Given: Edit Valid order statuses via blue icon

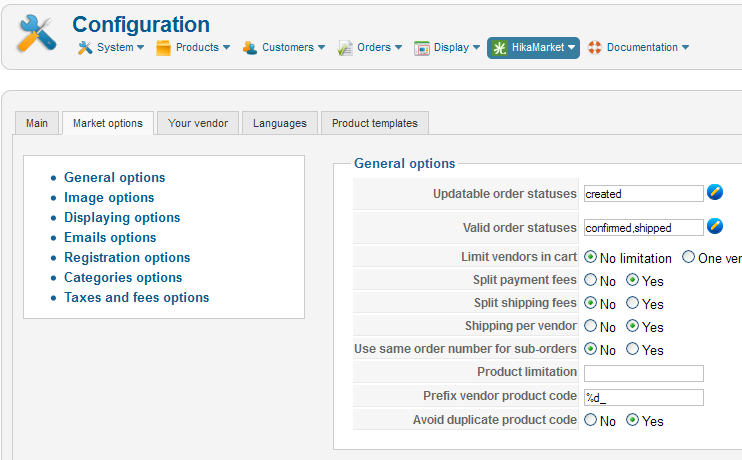Looking at the screenshot, I should pyautogui.click(x=715, y=226).
